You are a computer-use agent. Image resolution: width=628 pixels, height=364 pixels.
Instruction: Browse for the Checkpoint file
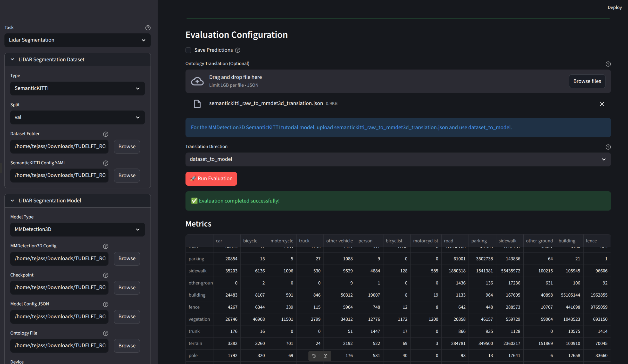click(x=127, y=288)
